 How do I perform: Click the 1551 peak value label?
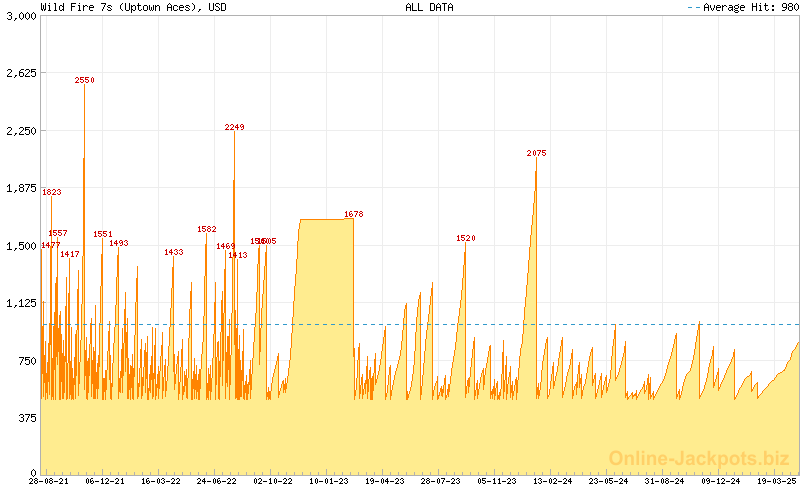click(103, 234)
